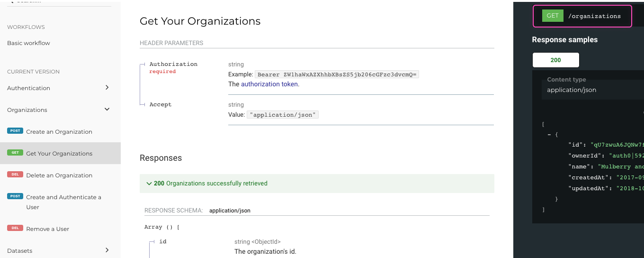Expand the Authentication sidebar section
The width and height of the screenshot is (644, 258).
[107, 88]
